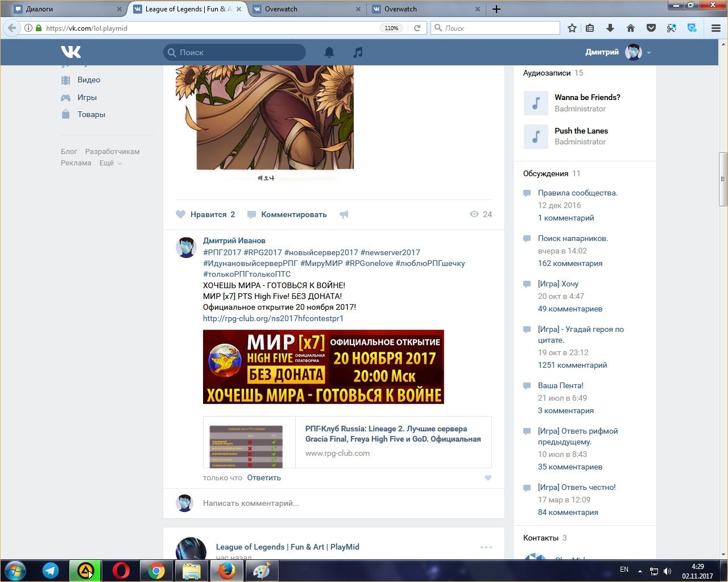Screen dimensions: 728x582
Task: Open post options three-dot menu
Action: pyautogui.click(x=486, y=547)
